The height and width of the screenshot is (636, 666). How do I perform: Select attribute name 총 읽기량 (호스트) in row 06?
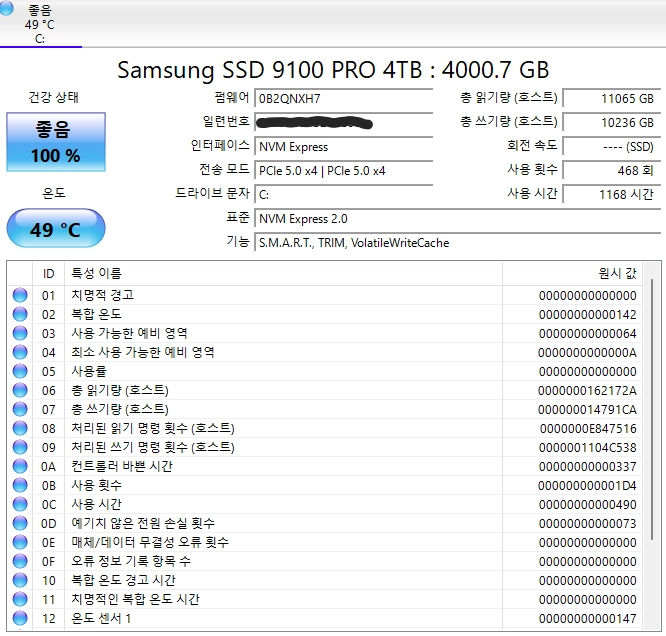coord(120,390)
